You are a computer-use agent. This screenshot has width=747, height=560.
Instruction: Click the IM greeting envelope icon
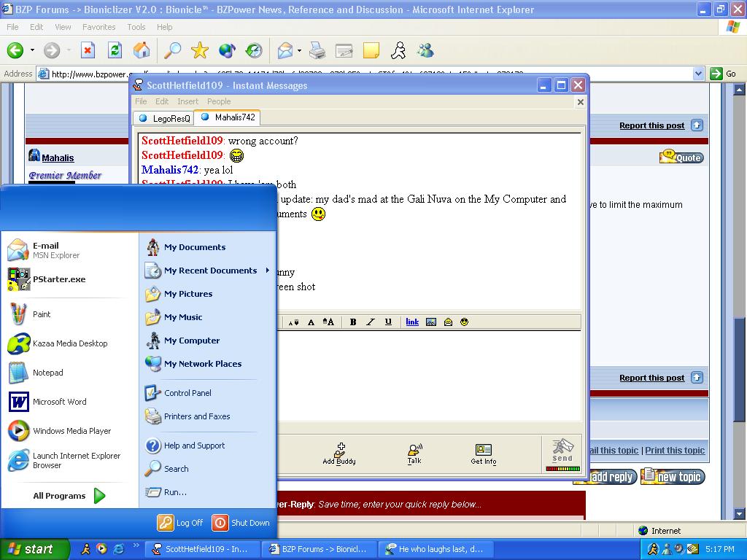[x=448, y=322]
